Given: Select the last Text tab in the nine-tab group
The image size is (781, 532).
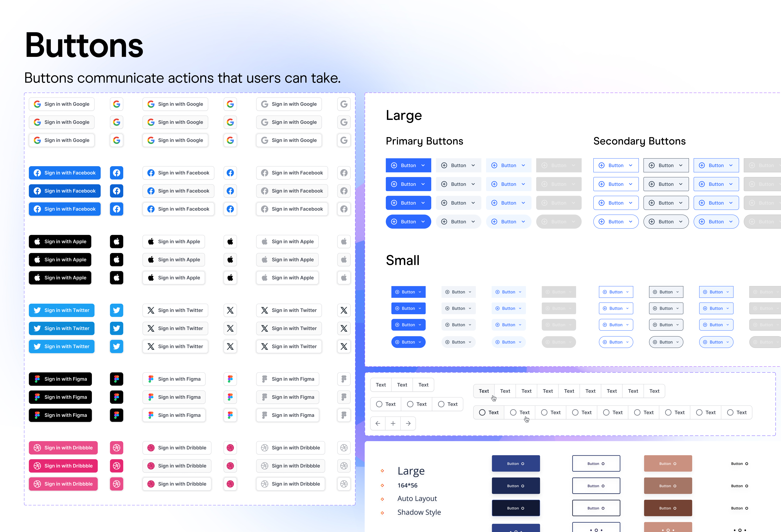Looking at the screenshot, I should tap(654, 391).
